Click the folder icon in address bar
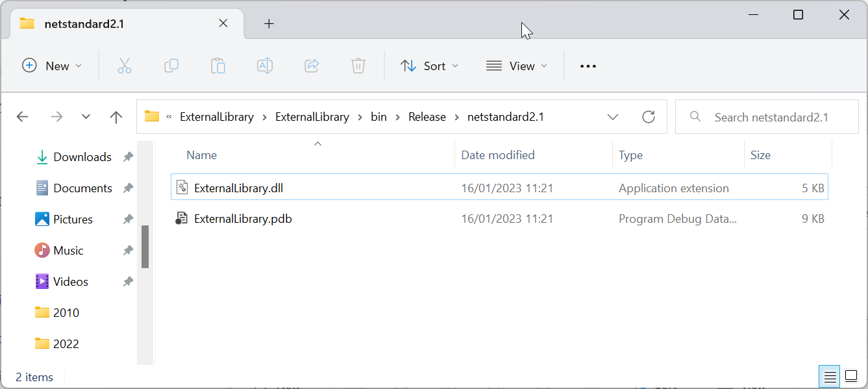 (152, 117)
